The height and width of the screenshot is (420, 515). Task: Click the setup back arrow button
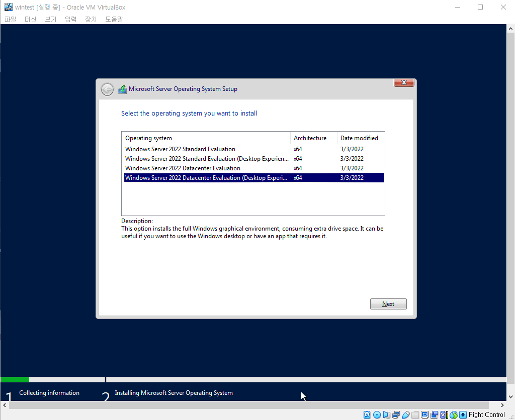click(x=107, y=89)
